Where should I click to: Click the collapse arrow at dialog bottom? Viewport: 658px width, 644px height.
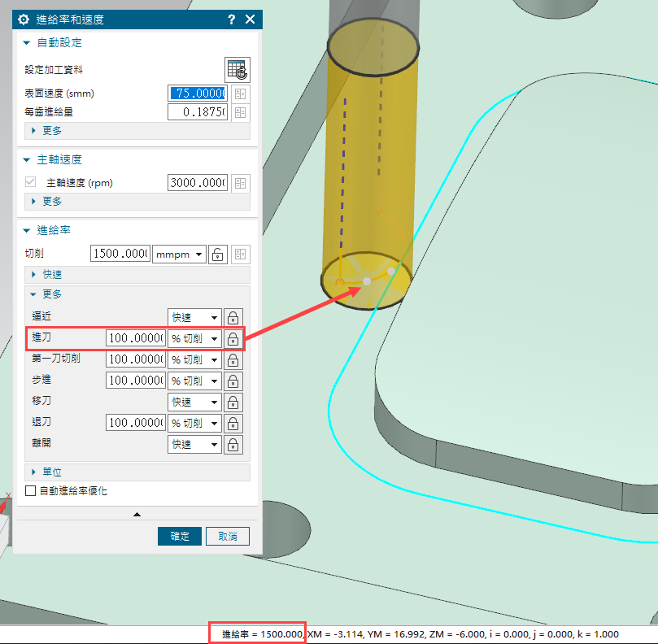coord(137,514)
